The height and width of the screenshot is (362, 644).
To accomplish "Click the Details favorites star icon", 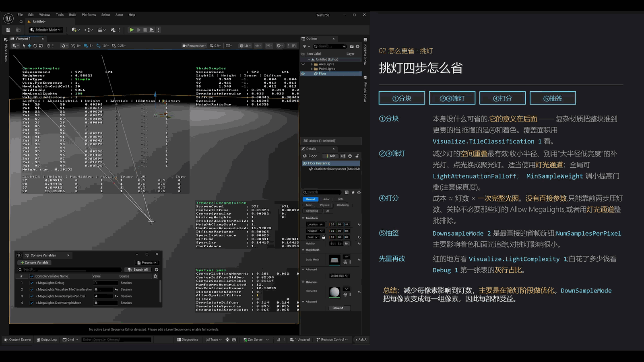I will click(x=353, y=192).
